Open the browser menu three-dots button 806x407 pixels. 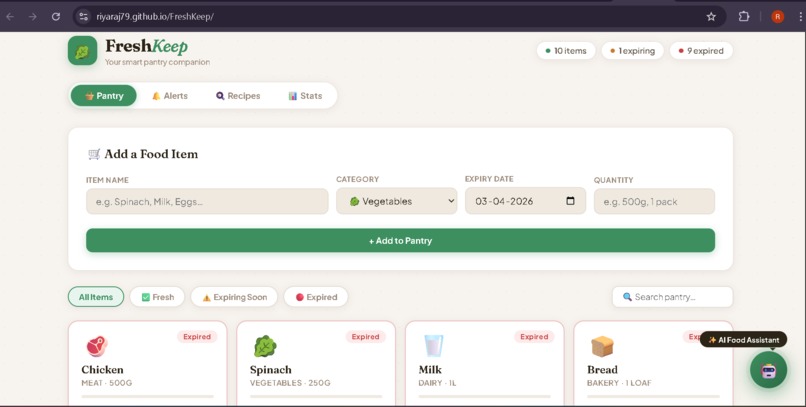[800, 16]
